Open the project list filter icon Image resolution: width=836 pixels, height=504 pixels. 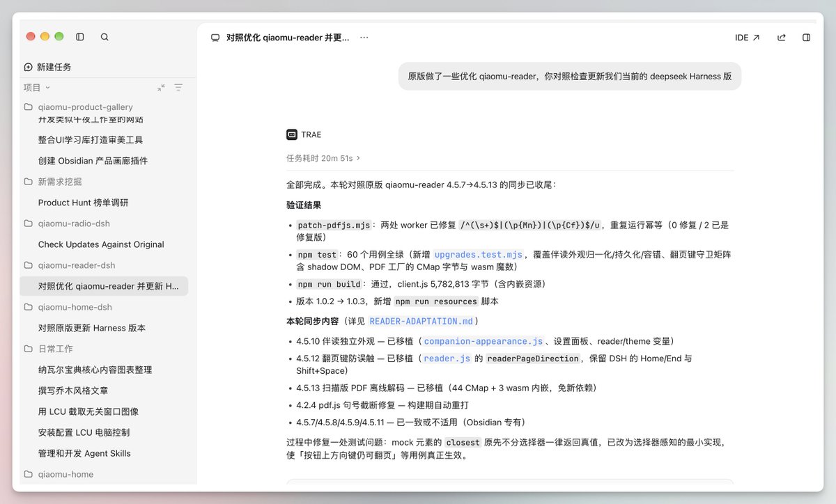[x=178, y=87]
